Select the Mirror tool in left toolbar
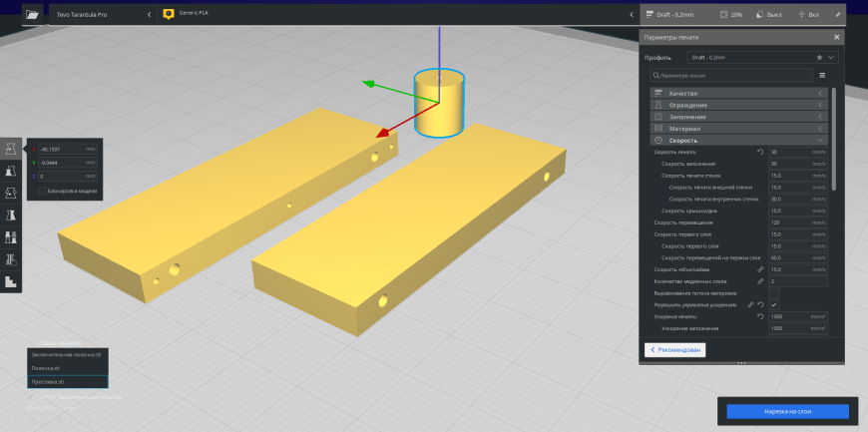The height and width of the screenshot is (432, 868). [x=11, y=215]
